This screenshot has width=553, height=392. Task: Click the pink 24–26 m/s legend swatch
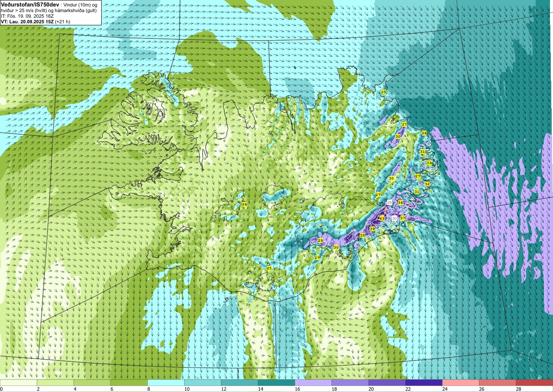(461, 383)
